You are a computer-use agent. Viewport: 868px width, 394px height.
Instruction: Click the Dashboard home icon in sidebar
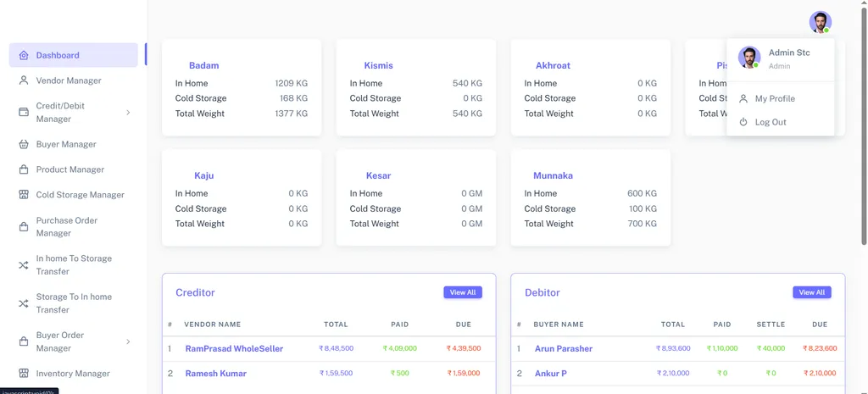(x=23, y=55)
